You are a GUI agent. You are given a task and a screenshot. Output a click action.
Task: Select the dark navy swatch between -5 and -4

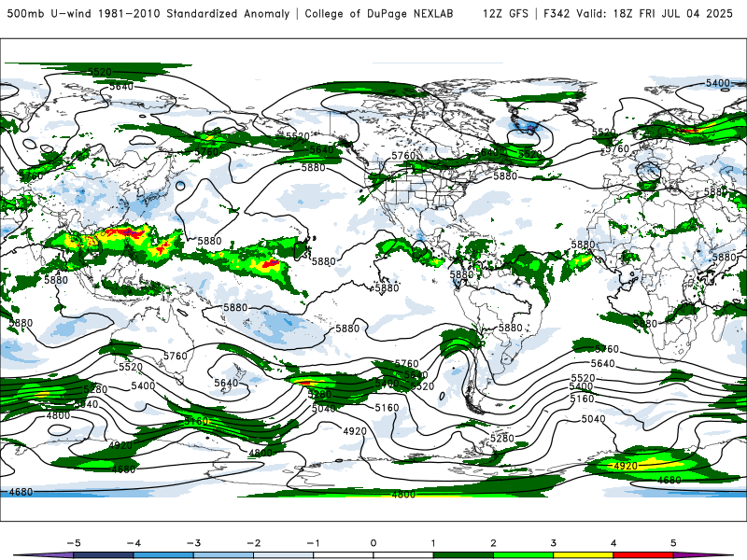click(x=104, y=555)
